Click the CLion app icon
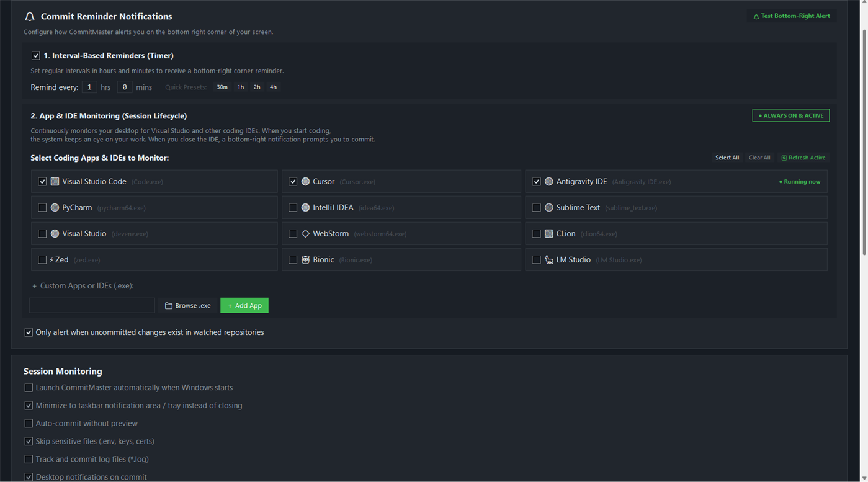 548,234
